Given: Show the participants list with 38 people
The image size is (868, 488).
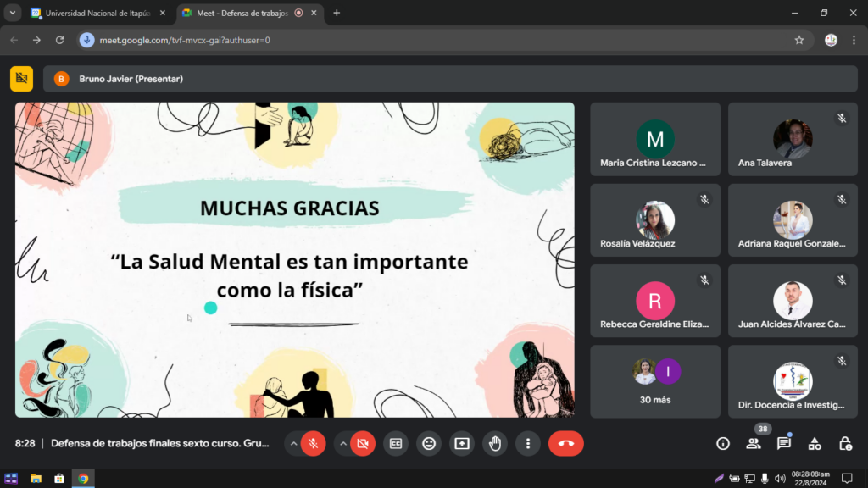Looking at the screenshot, I should click(753, 443).
